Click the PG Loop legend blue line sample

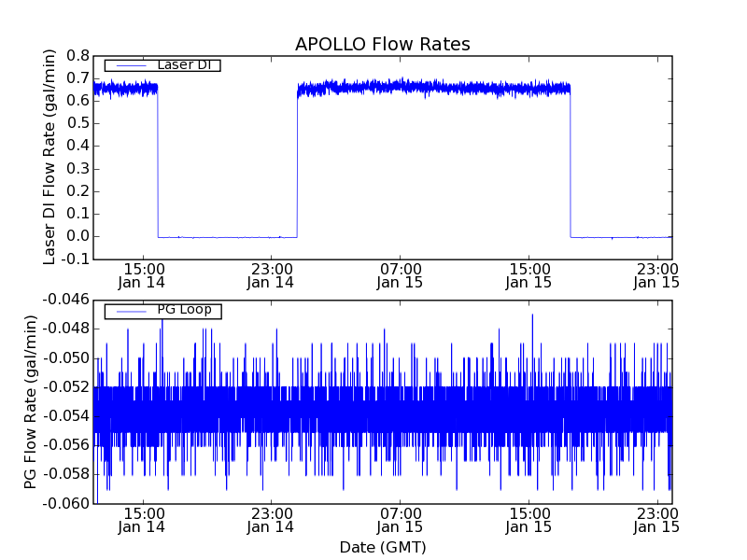coord(129,311)
